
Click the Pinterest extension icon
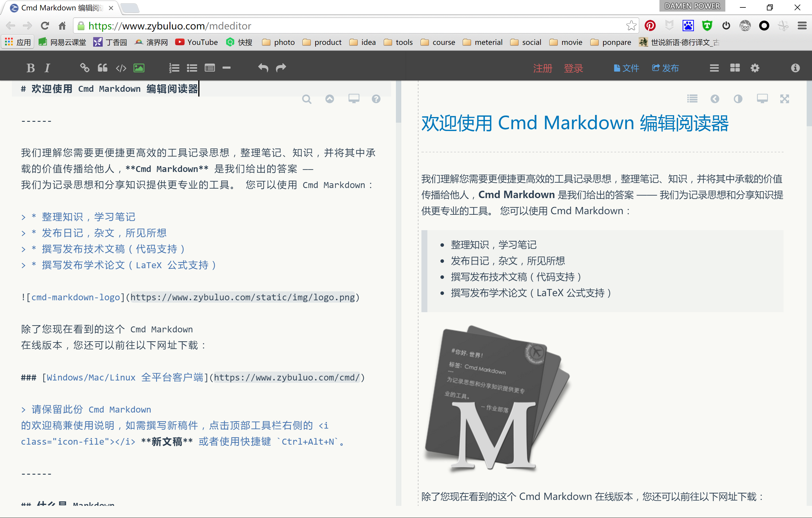pyautogui.click(x=650, y=26)
